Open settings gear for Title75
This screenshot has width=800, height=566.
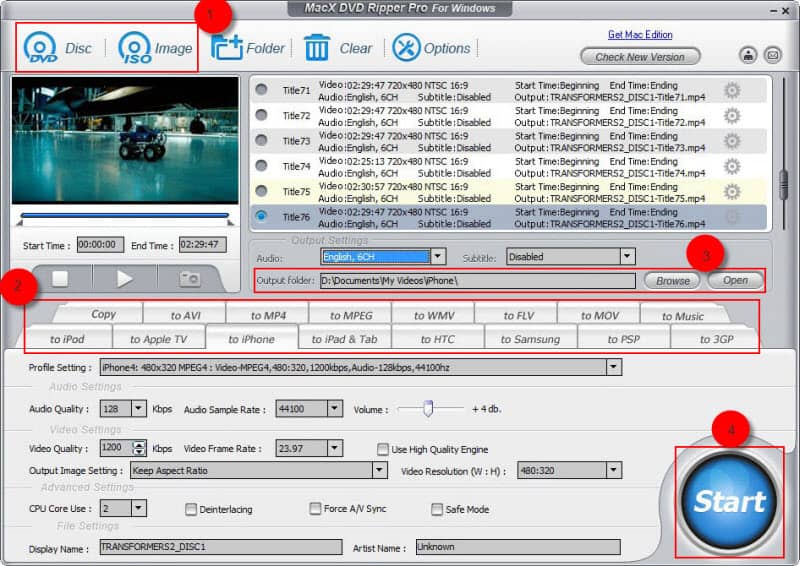pyautogui.click(x=732, y=192)
